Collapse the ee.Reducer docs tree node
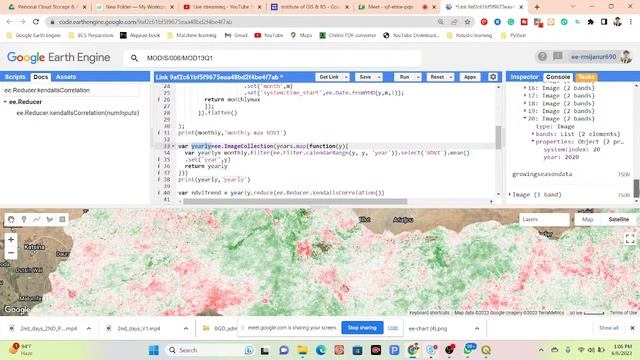The height and width of the screenshot is (360, 640). click(x=5, y=102)
